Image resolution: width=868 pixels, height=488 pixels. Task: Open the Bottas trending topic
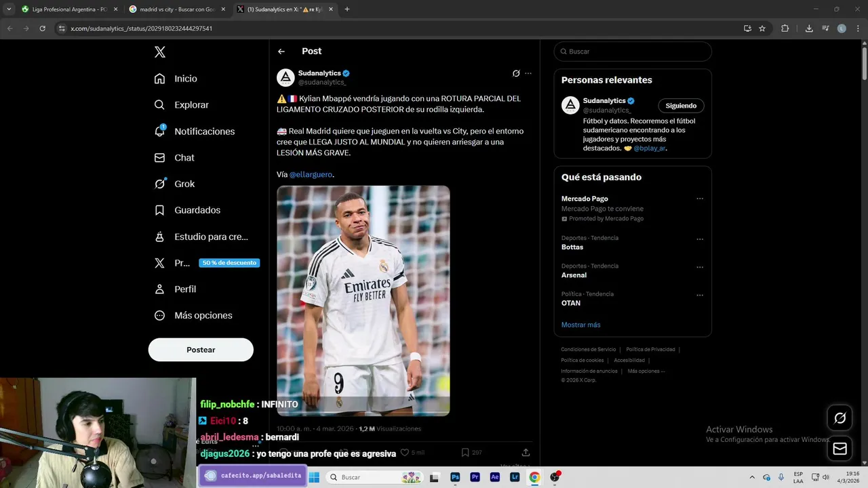tap(572, 247)
